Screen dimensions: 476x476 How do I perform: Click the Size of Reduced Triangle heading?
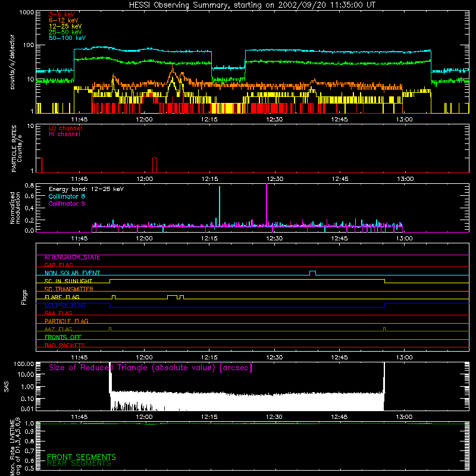(151, 368)
